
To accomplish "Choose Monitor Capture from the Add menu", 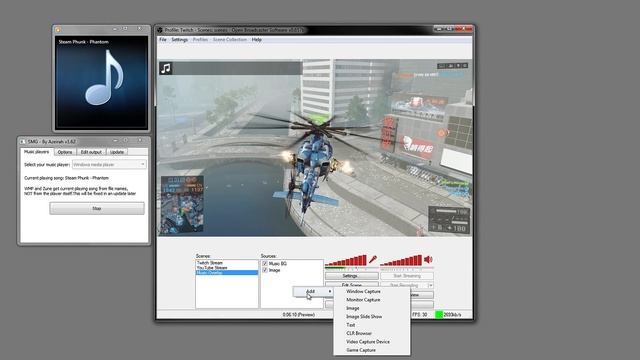I will (x=363, y=300).
